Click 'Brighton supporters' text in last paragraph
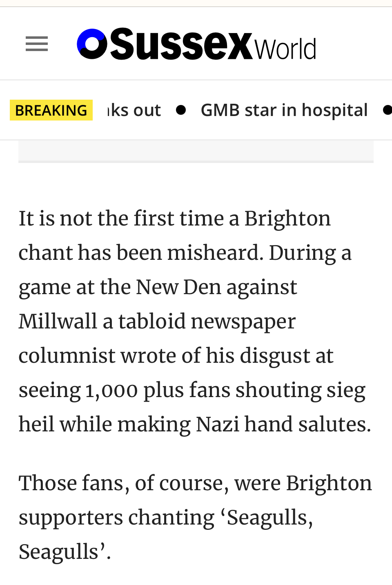Viewport: 392px width, 585px height. [x=195, y=500]
